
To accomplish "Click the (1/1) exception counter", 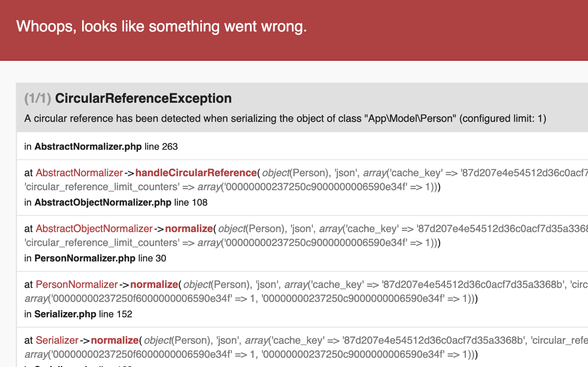I will [38, 98].
